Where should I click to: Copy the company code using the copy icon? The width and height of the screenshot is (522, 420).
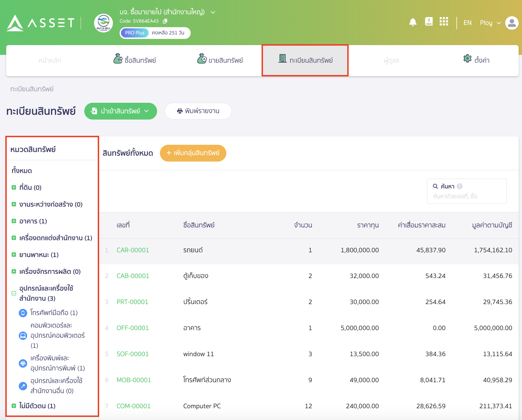(x=165, y=21)
